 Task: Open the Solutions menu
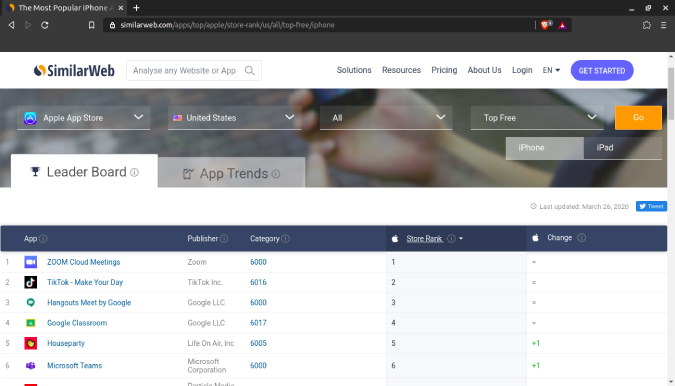point(354,70)
